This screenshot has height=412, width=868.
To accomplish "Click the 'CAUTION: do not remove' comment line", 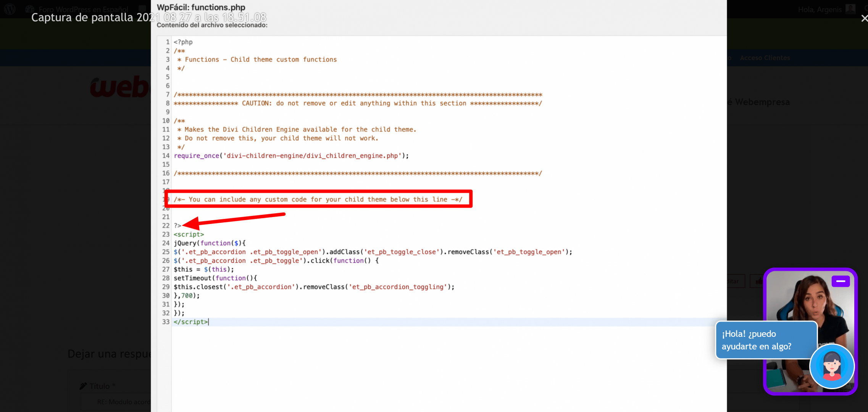I will 358,103.
